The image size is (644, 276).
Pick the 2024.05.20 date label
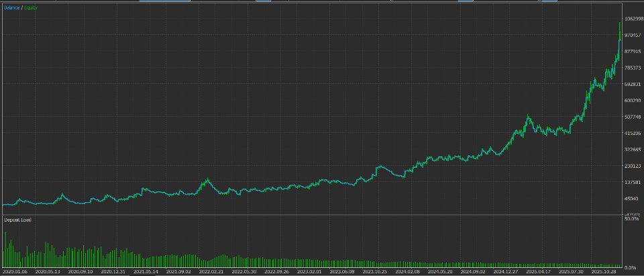440,272
